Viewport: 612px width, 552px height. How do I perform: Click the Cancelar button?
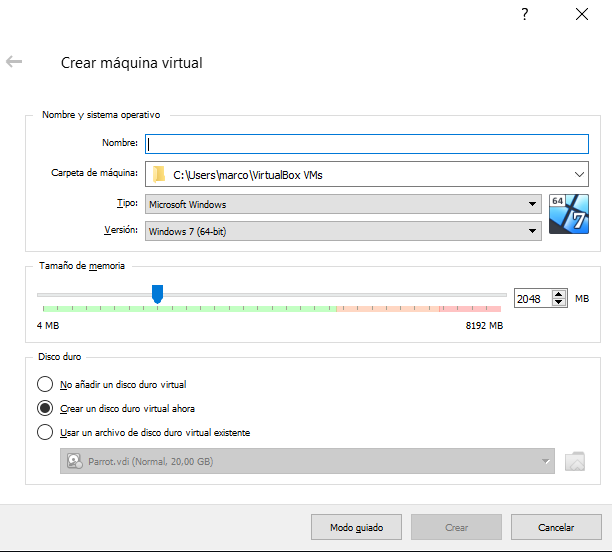[556, 527]
